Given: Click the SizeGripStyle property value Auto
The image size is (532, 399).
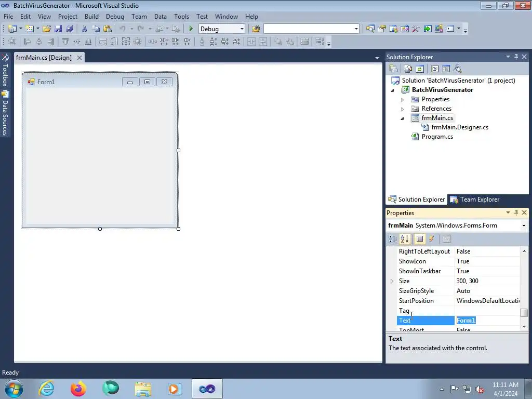Looking at the screenshot, I should (487, 291).
